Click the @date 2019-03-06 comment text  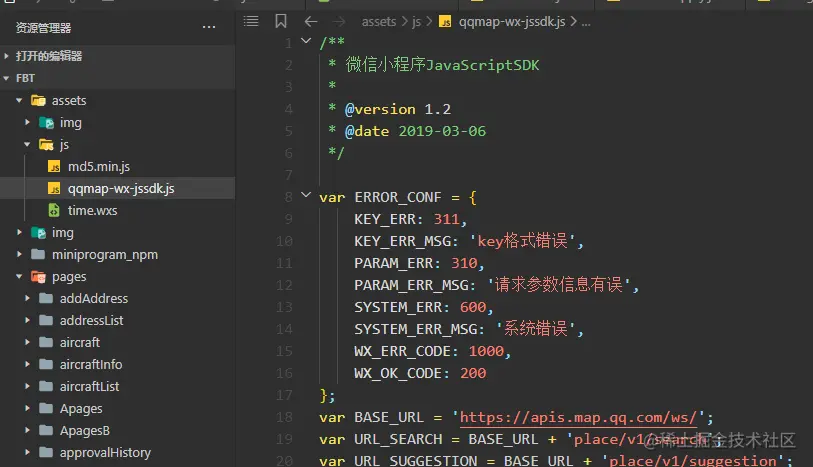coord(415,131)
